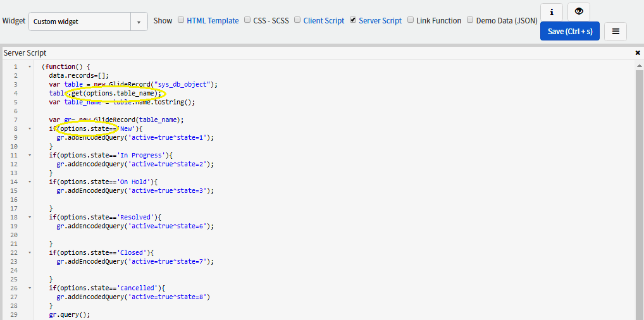The width and height of the screenshot is (644, 320).
Task: Enable the Client Script checkbox
Action: [298, 20]
